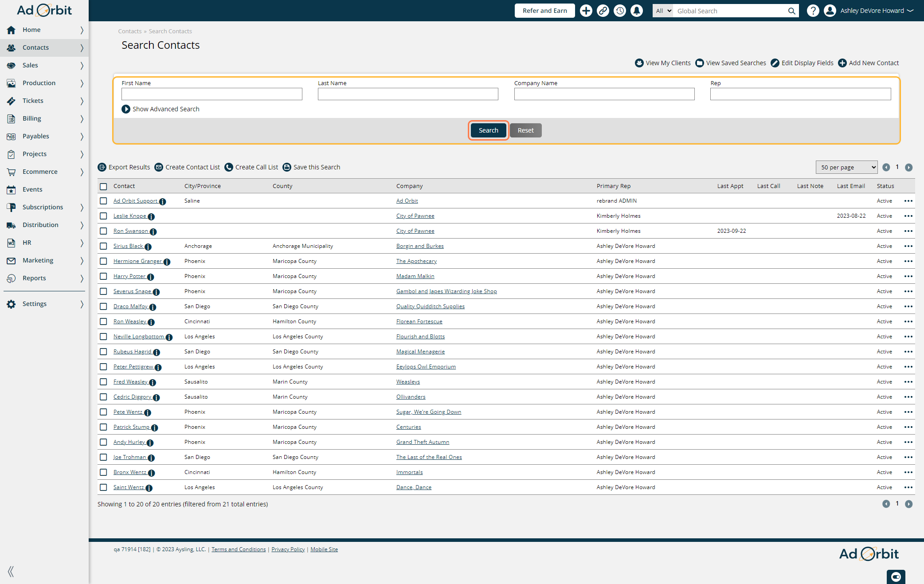Open the Subscriptions menu item
Image resolution: width=924 pixels, height=584 pixels.
coord(44,207)
